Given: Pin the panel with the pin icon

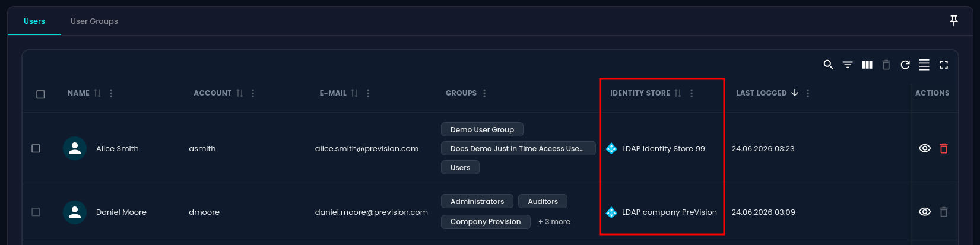Looking at the screenshot, I should click(954, 21).
